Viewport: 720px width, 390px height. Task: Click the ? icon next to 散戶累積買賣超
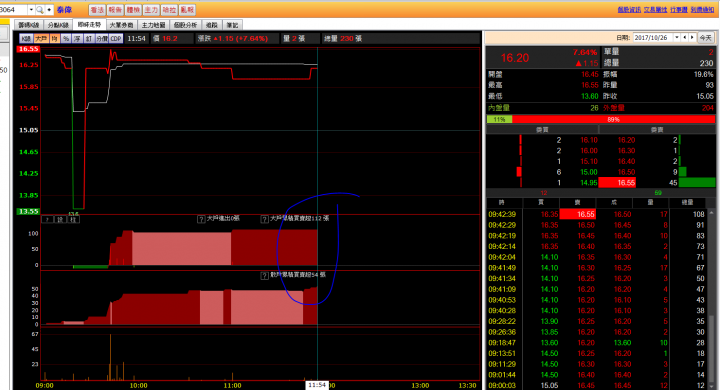coord(264,276)
